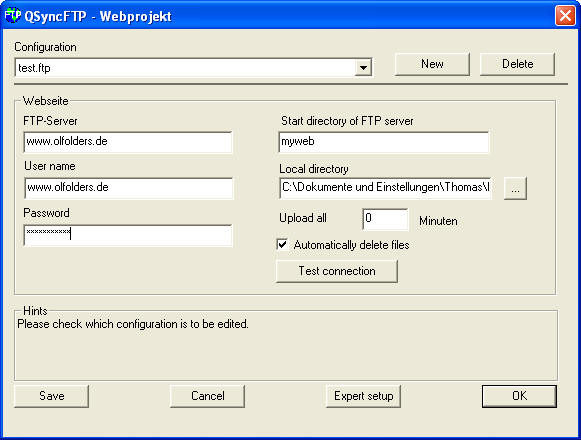Open Expert setup
Screen dimensions: 581x440
(363, 396)
